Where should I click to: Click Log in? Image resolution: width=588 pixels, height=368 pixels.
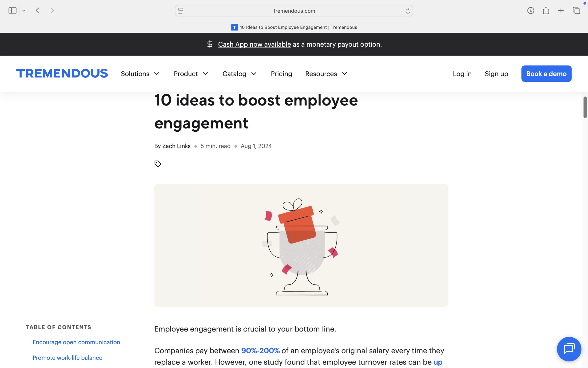[462, 74]
